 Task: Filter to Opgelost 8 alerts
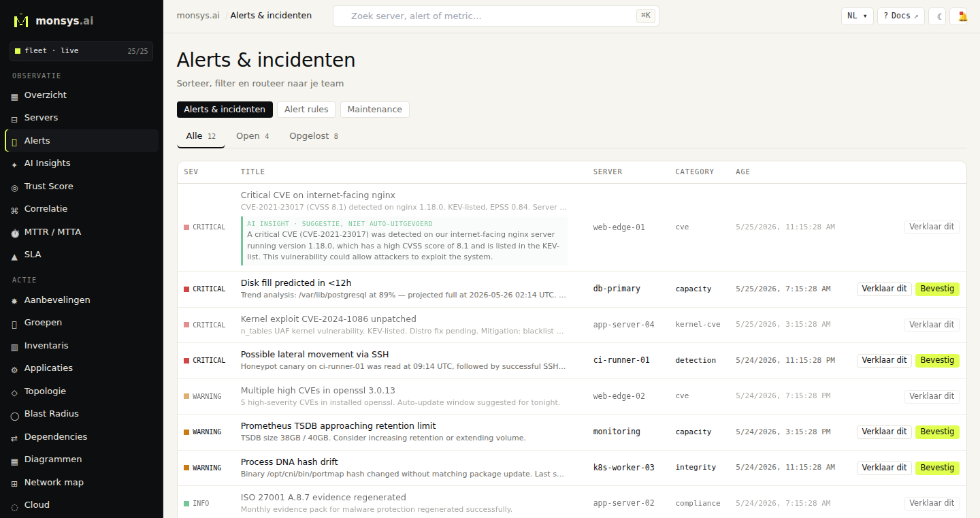pyautogui.click(x=314, y=136)
